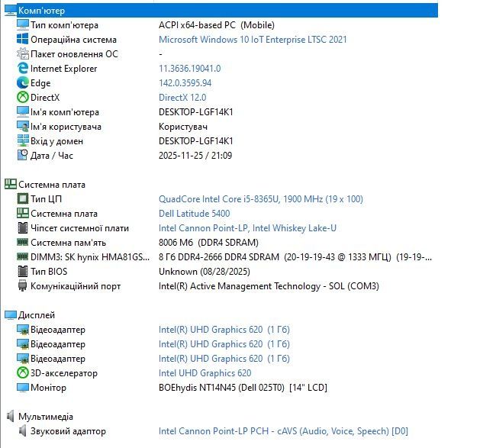Select the Монітор field label
Screen dimensions: 496x448
[x=48, y=388]
